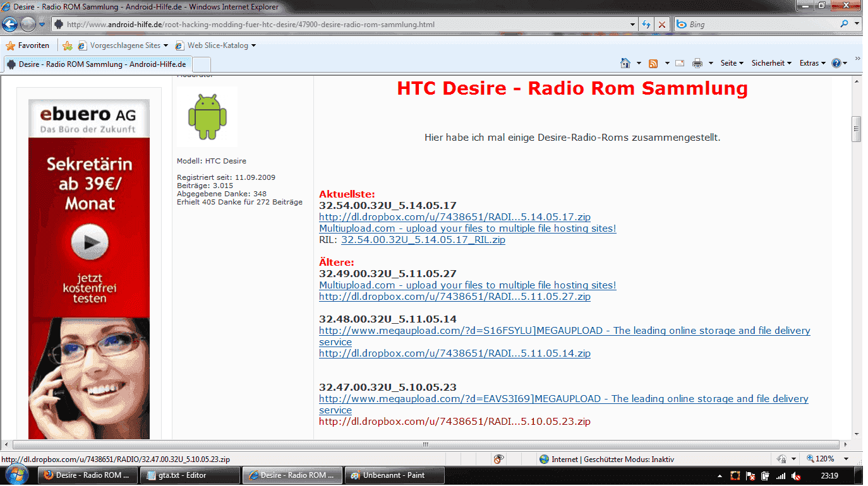This screenshot has height=486, width=868.
Task: Click horizontal scrollbar right arrow
Action: point(845,445)
